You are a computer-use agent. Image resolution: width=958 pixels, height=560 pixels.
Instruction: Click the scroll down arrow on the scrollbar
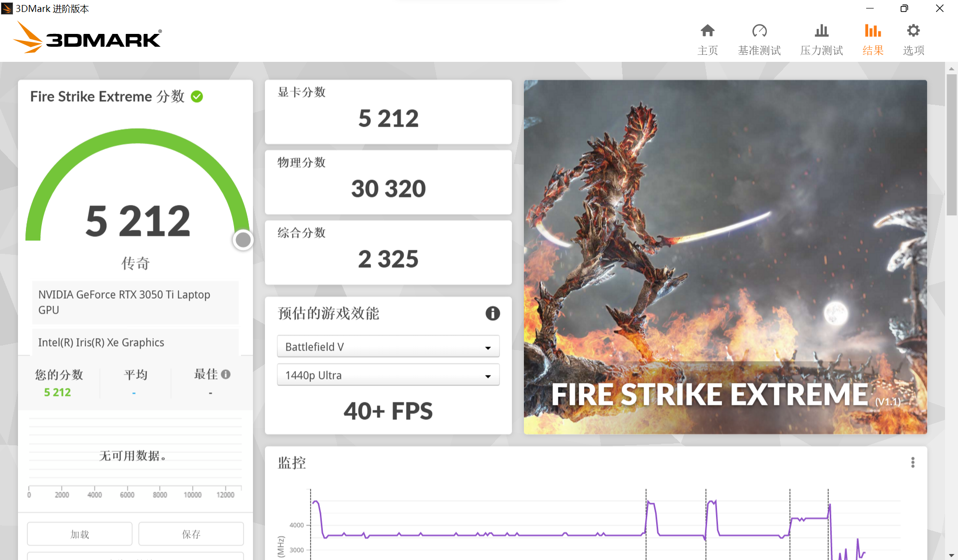coord(951,555)
